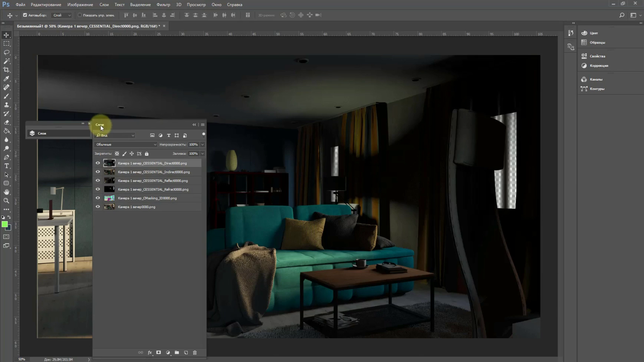Toggle visibility of CMasking_ID0000 layer
This screenshot has width=644, height=362.
(98, 198)
